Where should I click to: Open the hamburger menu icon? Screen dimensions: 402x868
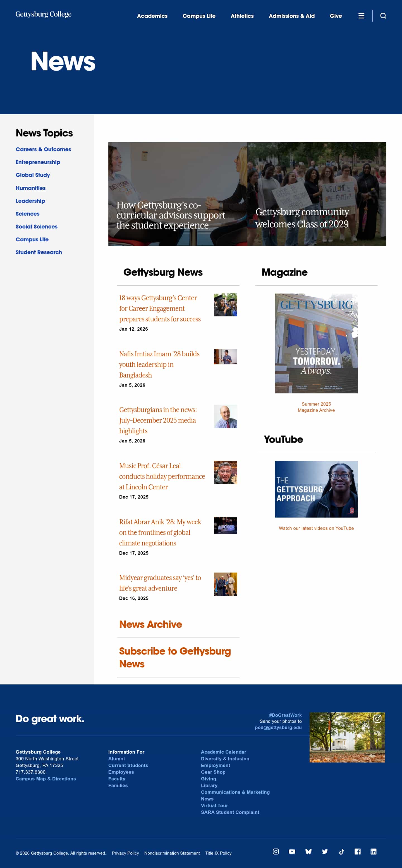point(361,16)
